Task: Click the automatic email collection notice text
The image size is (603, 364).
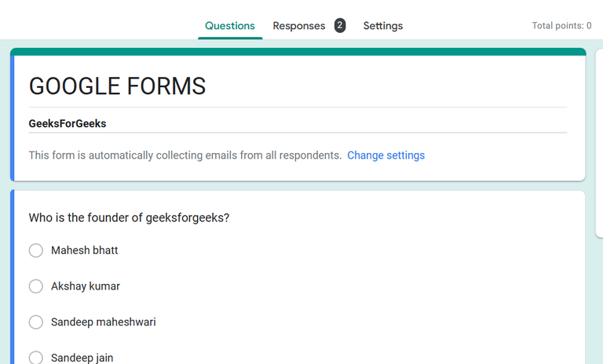Action: click(185, 155)
